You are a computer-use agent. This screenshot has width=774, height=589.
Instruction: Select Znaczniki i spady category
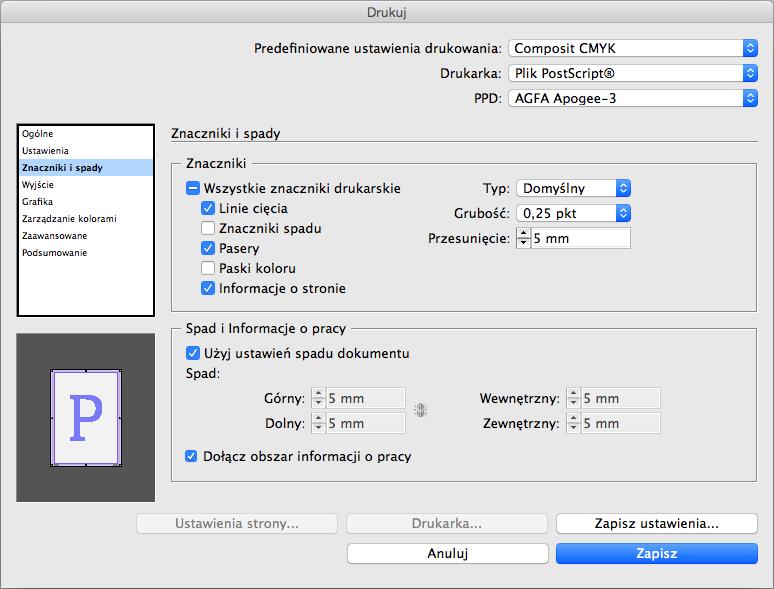pos(85,168)
